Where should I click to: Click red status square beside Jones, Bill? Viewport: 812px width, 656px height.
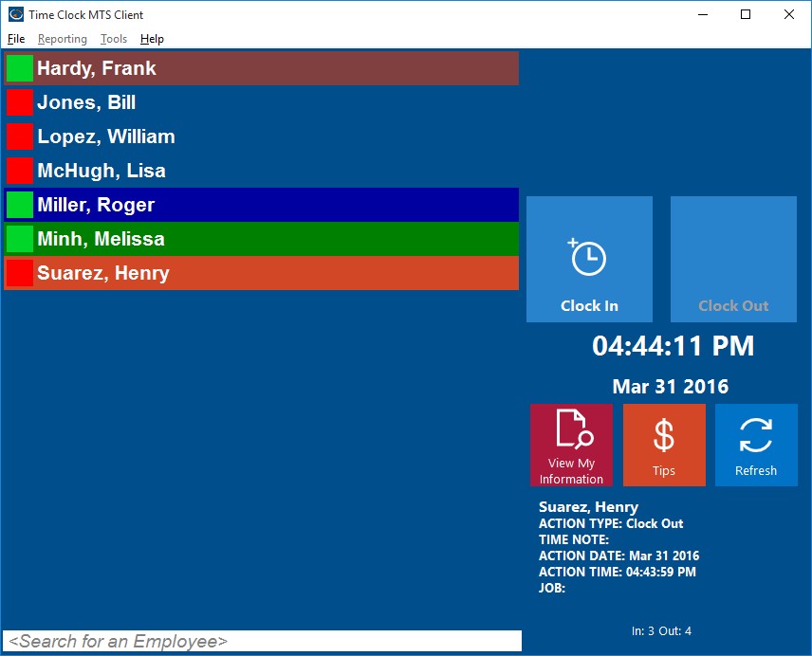20,102
